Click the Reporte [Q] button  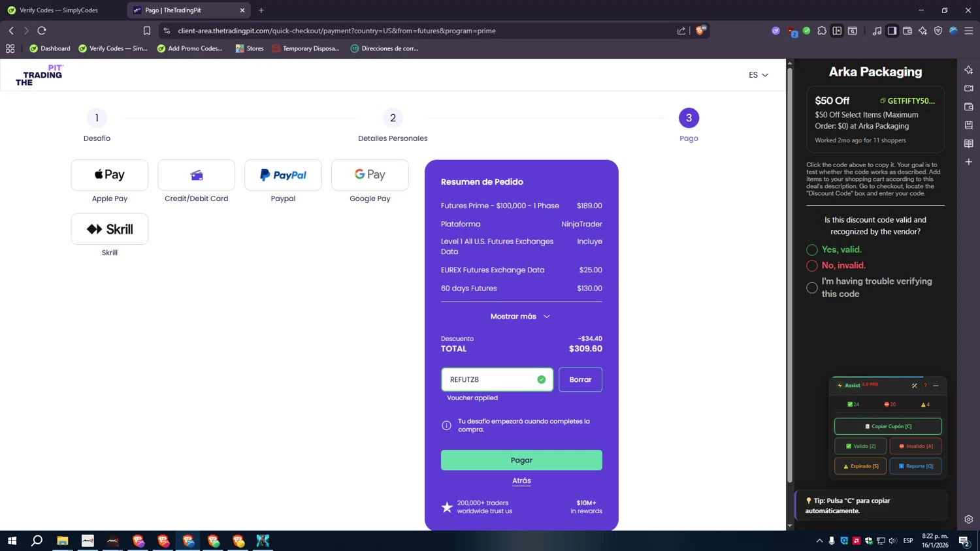coord(915,466)
